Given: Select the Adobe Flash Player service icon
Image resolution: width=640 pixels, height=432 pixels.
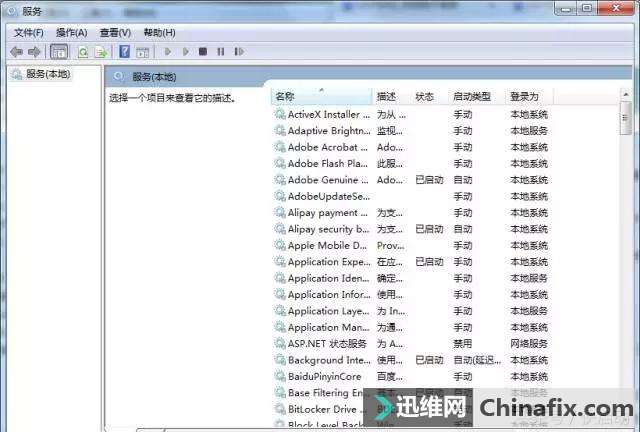Looking at the screenshot, I should coord(280,163).
